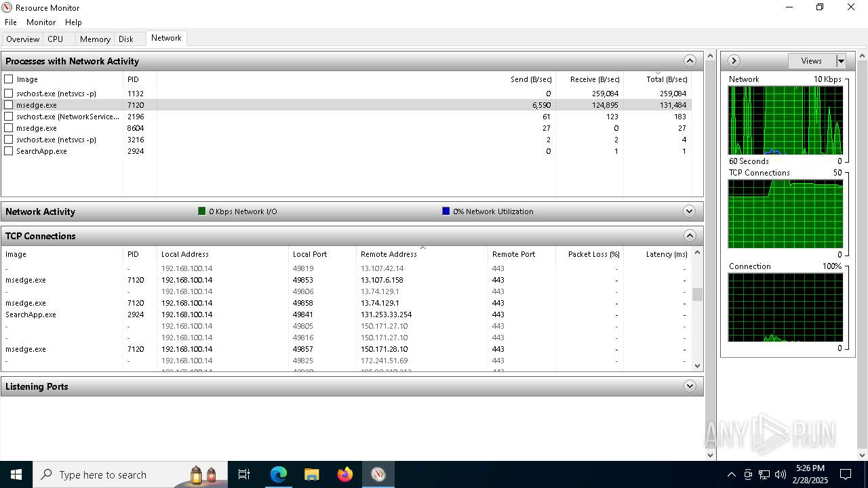The width and height of the screenshot is (868, 488).
Task: Collapse the graphs pane arrow
Action: coord(734,61)
